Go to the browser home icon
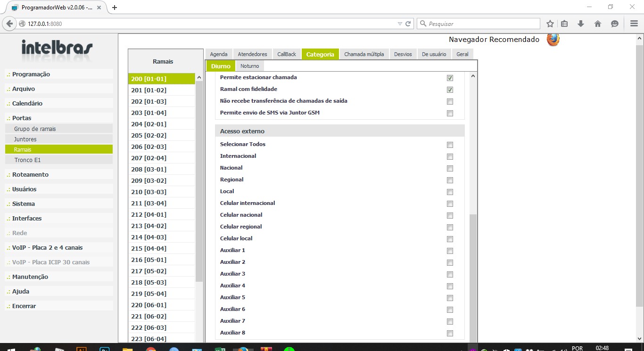This screenshot has height=351, width=644. (x=597, y=24)
